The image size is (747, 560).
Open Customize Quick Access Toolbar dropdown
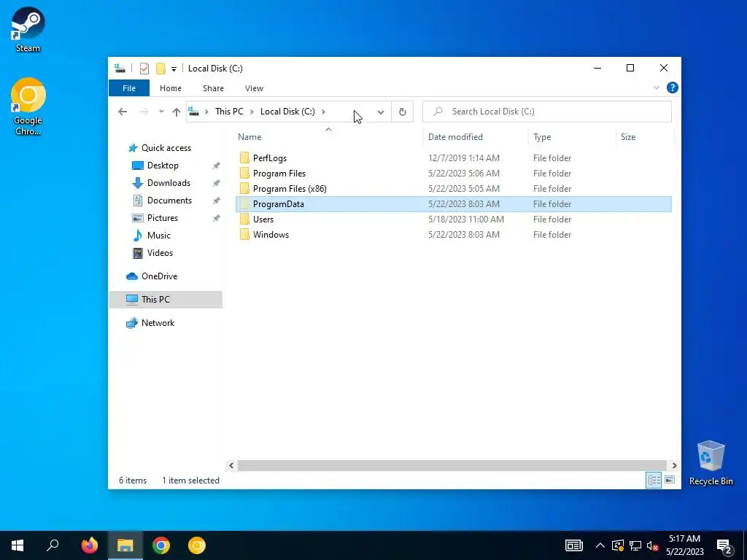[x=174, y=69]
